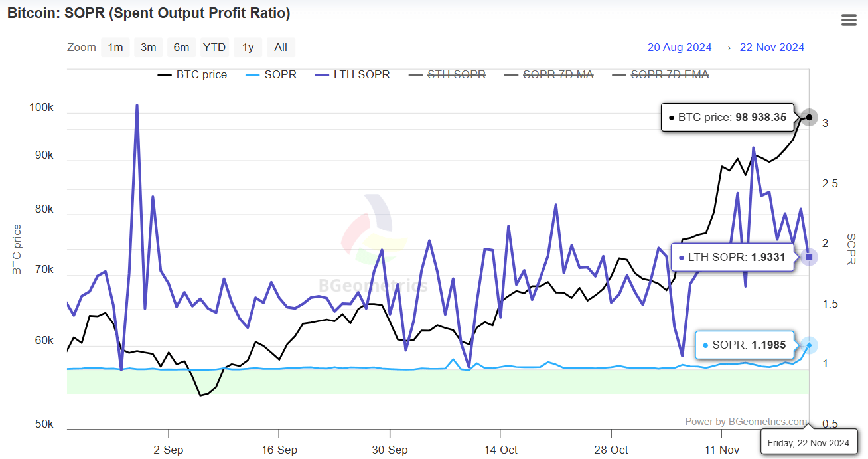Viewport: 868px width, 459px height.
Task: Open the hamburger menu at top right
Action: (x=849, y=19)
